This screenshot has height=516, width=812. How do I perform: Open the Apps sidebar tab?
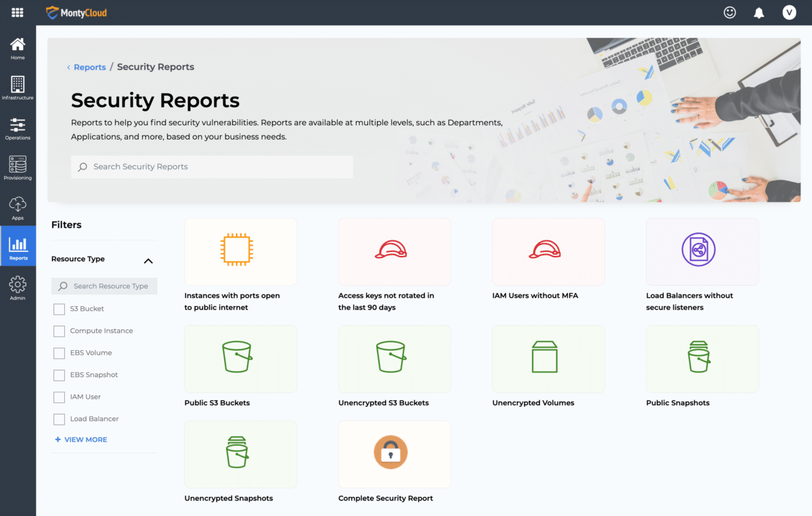click(x=18, y=208)
